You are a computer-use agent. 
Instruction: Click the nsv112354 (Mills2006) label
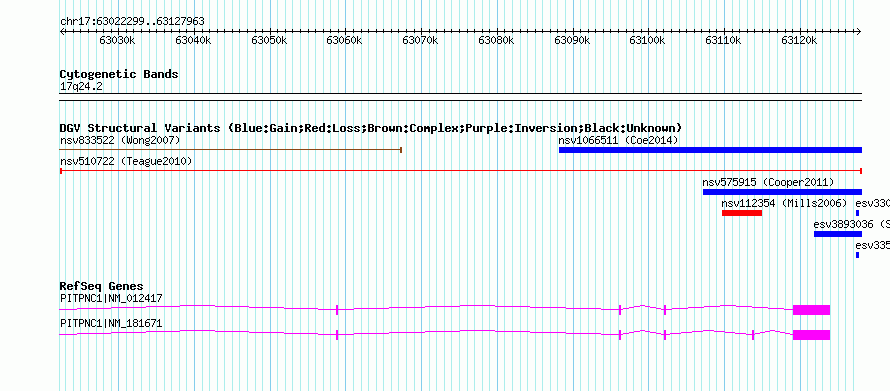click(784, 203)
